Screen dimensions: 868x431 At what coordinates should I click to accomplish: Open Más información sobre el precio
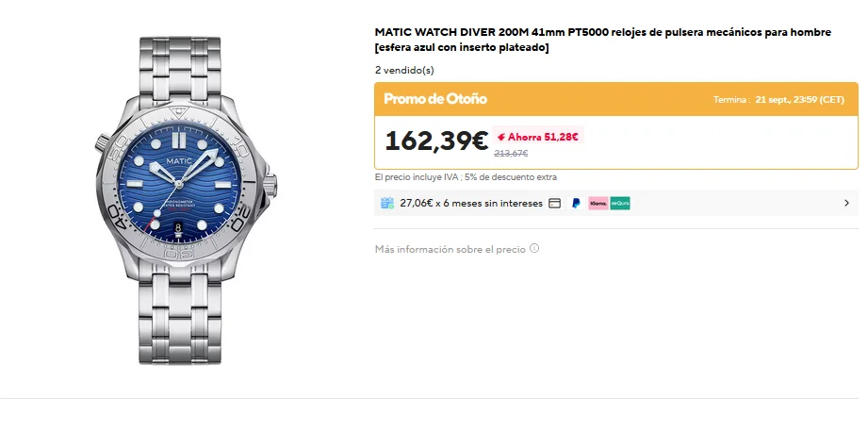450,249
